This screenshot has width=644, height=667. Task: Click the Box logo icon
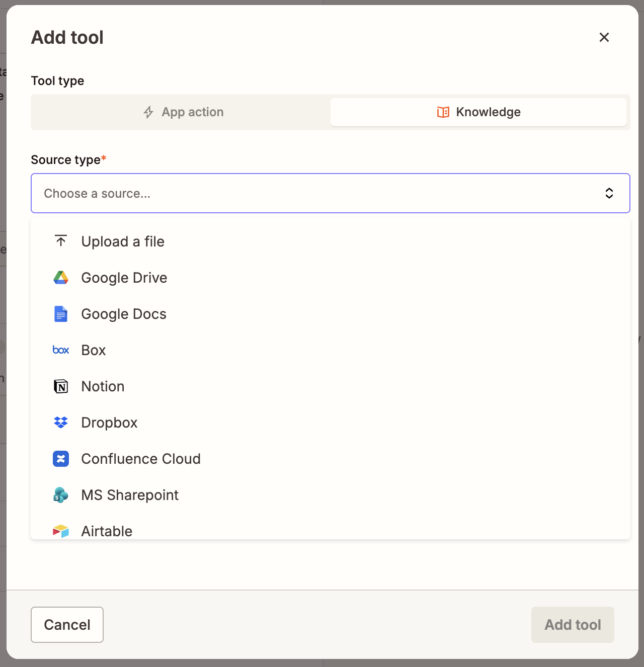point(61,350)
